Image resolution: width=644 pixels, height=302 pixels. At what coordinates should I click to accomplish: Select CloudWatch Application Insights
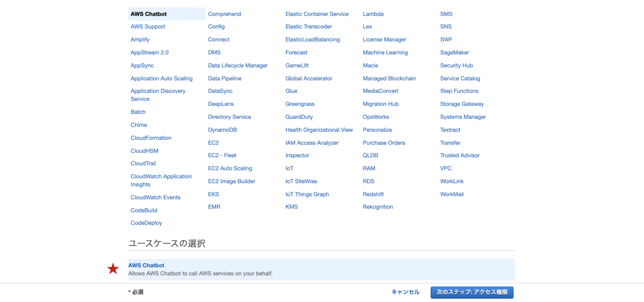(x=161, y=180)
